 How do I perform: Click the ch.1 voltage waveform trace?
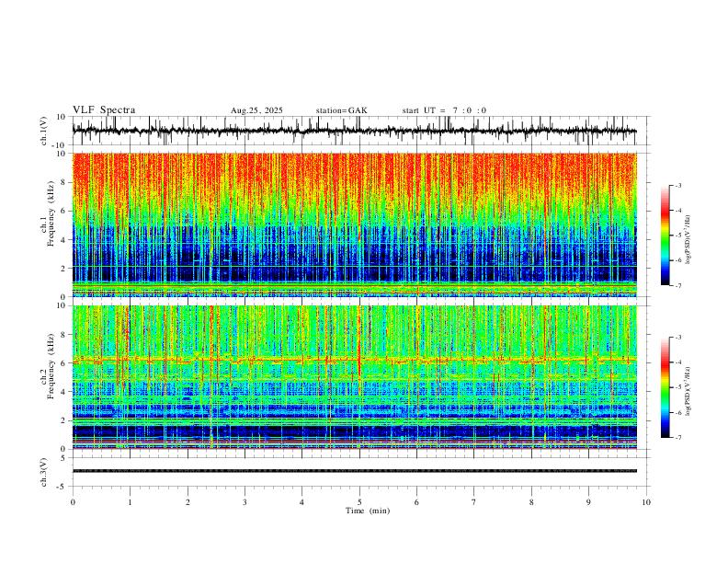coord(354,131)
